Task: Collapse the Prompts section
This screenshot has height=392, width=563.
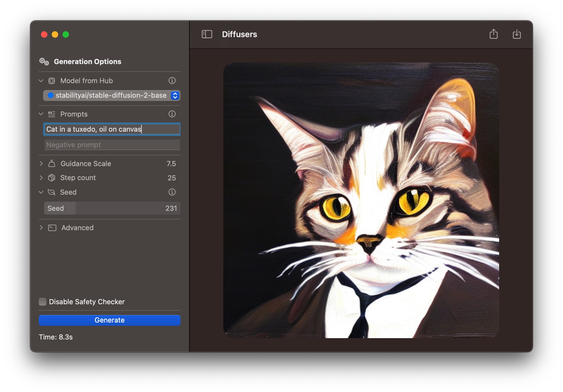Action: pos(41,114)
